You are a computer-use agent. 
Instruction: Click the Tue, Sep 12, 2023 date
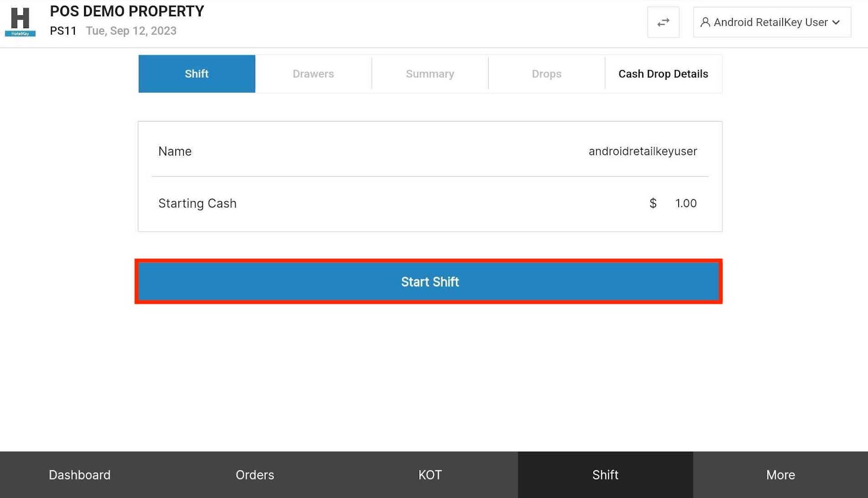[x=131, y=31]
